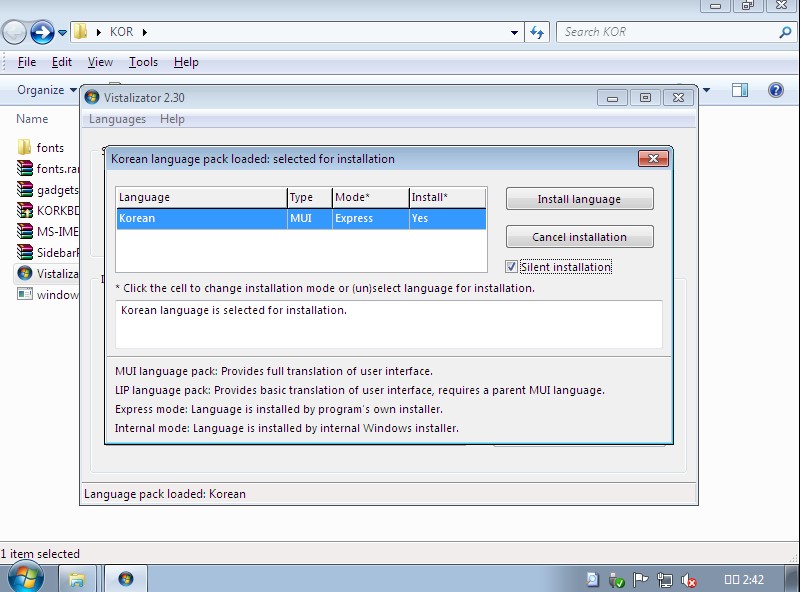Screen dimensions: 800x592
Task: Click the network tray icon
Action: (664, 580)
